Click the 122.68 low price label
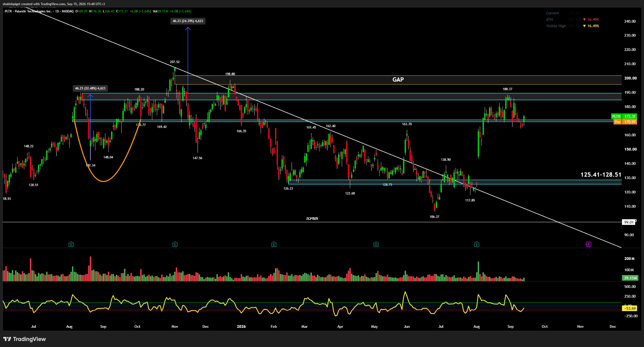644x347 pixels. (350, 193)
